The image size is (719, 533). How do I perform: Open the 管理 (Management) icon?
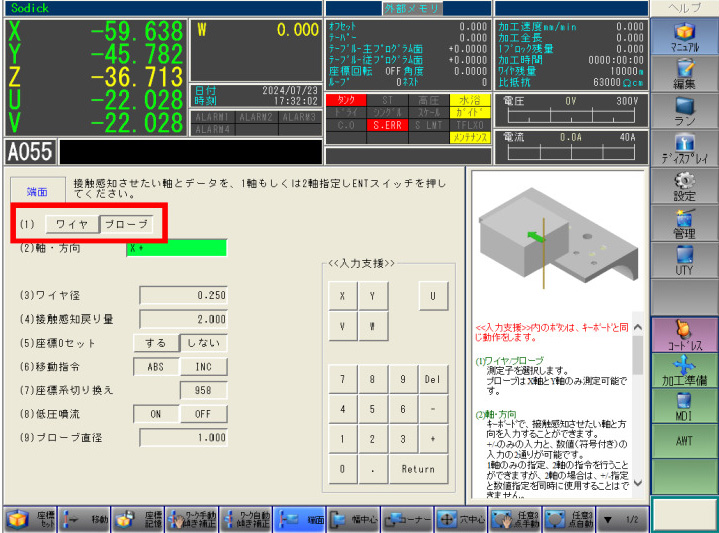click(x=684, y=223)
